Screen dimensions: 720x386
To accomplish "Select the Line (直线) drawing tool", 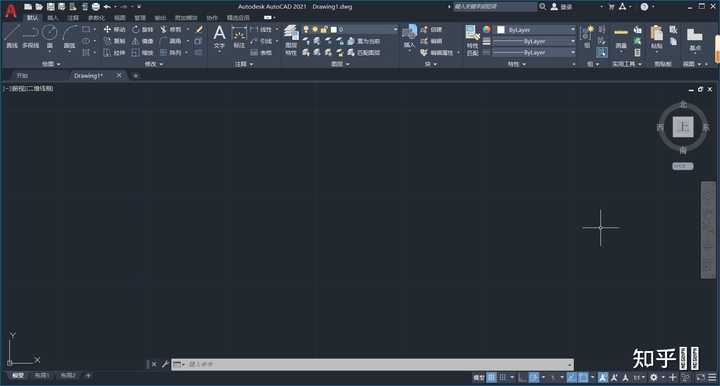I will [x=12, y=37].
